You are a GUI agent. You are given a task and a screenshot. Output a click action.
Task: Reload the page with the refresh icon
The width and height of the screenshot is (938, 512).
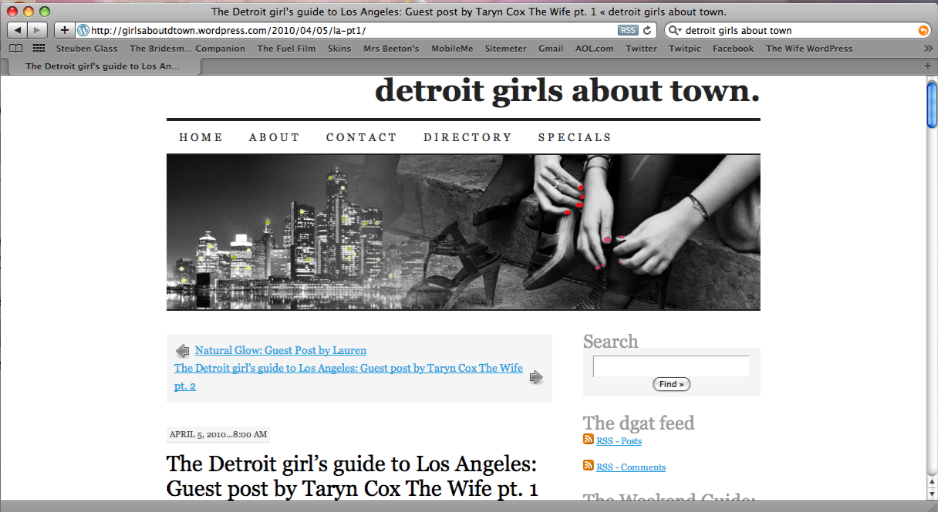click(647, 30)
